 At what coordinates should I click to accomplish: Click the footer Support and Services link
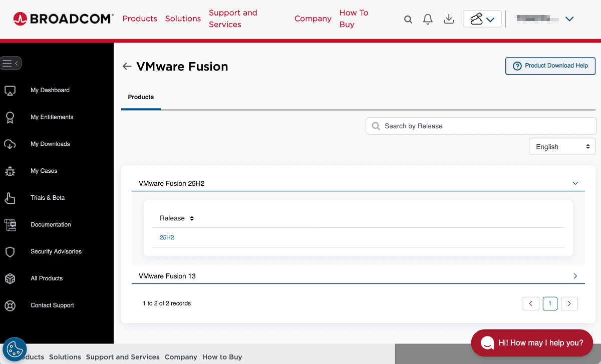[x=123, y=357]
